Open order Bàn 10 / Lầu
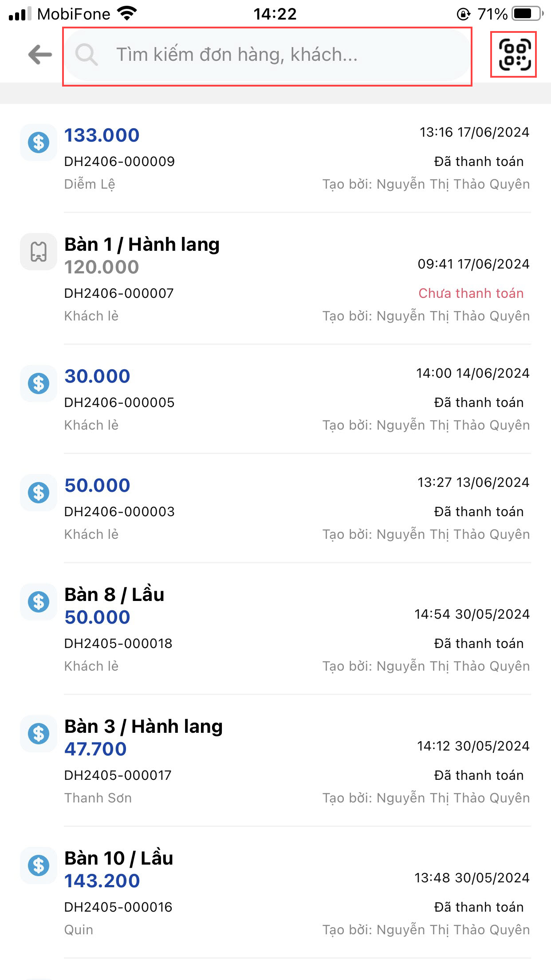551x980 pixels. tap(119, 858)
